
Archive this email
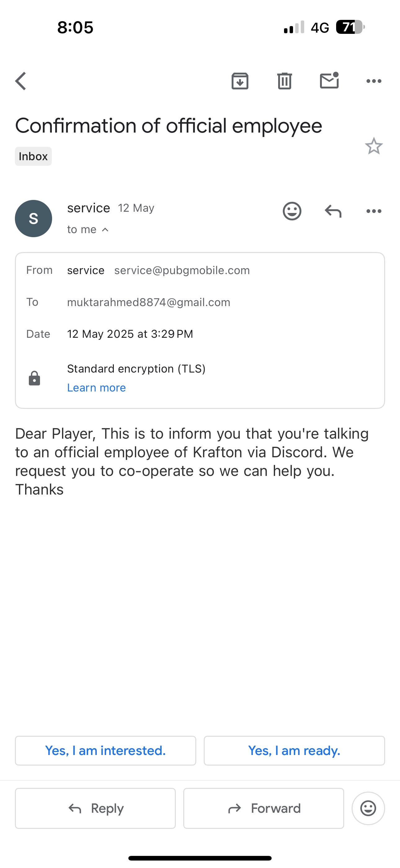click(240, 81)
